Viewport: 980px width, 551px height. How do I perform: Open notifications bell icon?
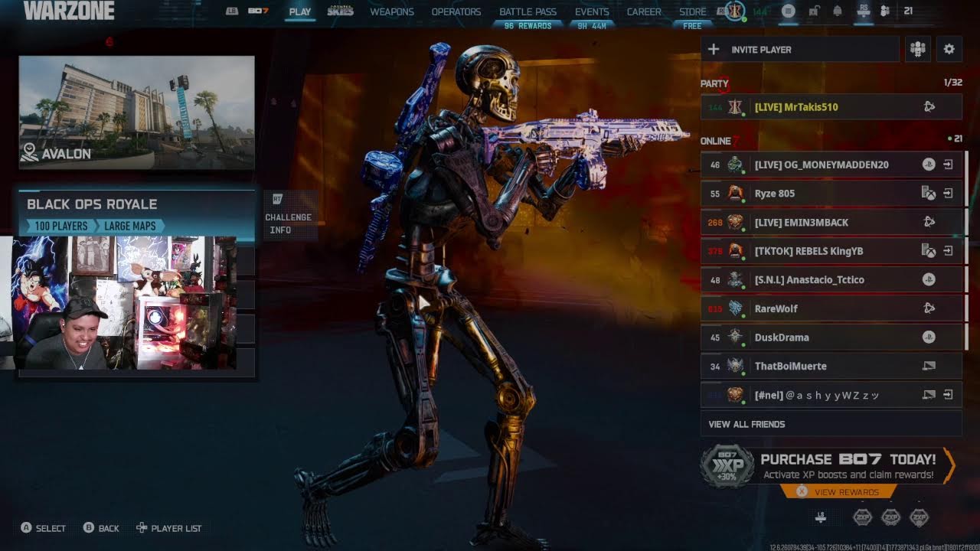coord(838,11)
